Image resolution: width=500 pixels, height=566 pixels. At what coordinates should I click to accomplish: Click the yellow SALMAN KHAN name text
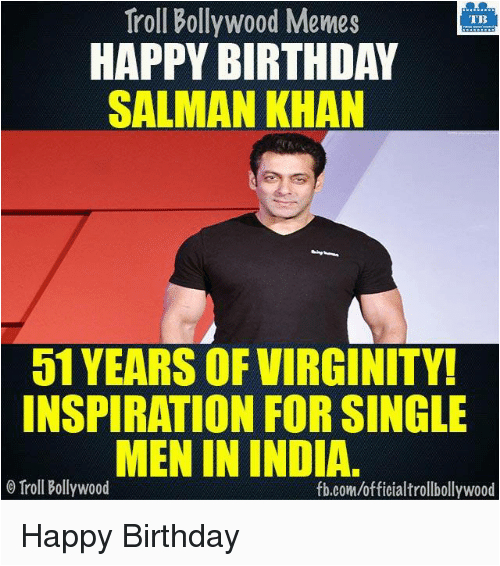[x=236, y=109]
